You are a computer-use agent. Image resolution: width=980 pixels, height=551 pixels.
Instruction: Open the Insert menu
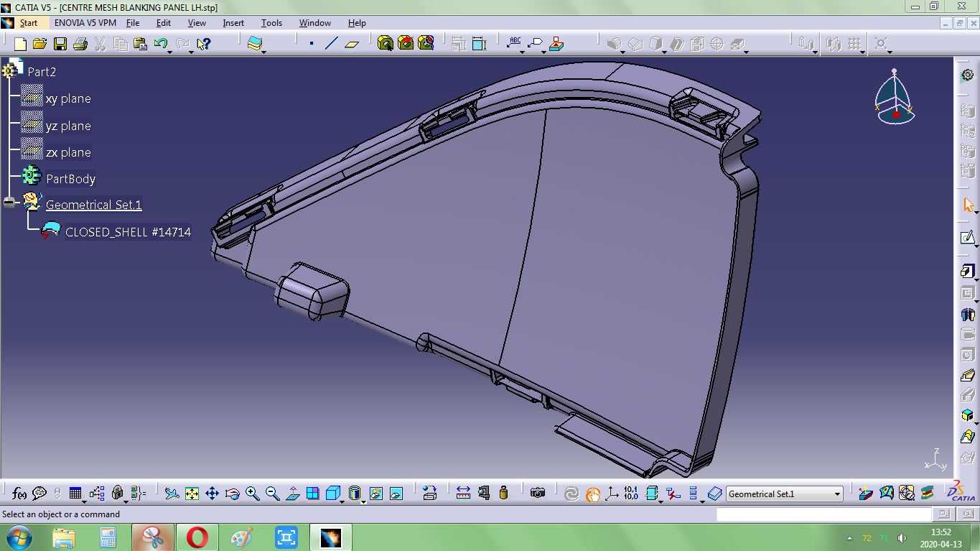coord(233,23)
